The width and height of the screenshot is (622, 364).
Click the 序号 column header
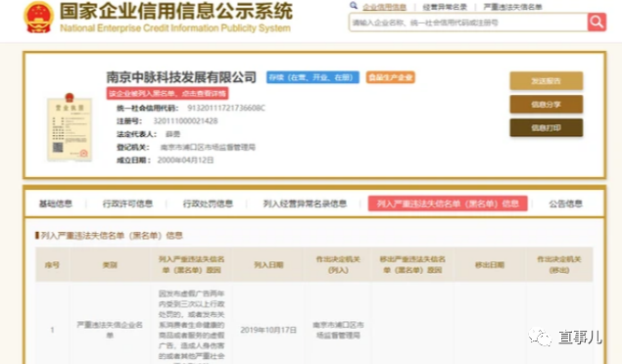(52, 264)
